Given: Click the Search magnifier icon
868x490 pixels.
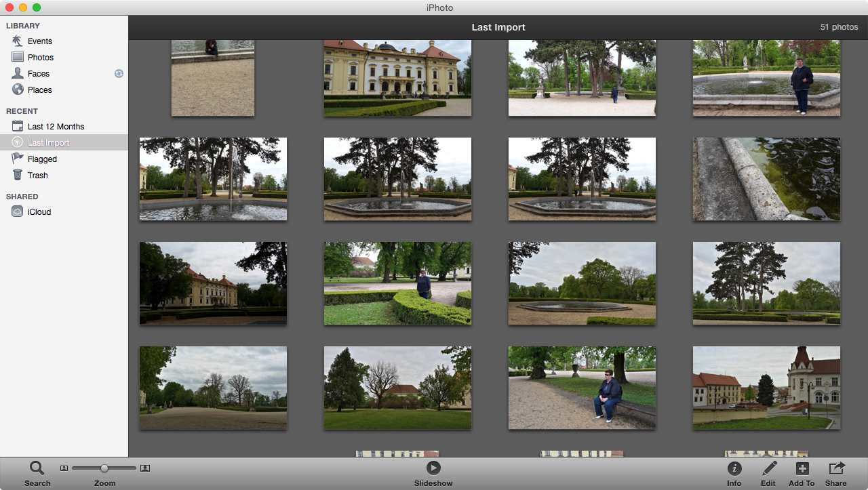Looking at the screenshot, I should [37, 468].
